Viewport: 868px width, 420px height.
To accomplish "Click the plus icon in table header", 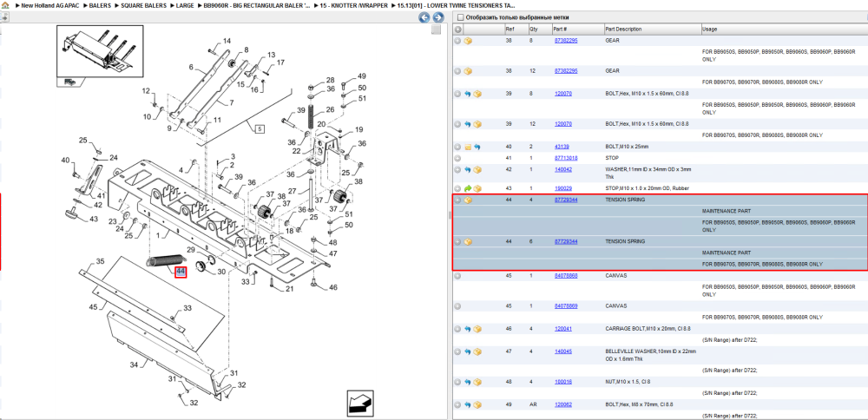I will click(457, 30).
